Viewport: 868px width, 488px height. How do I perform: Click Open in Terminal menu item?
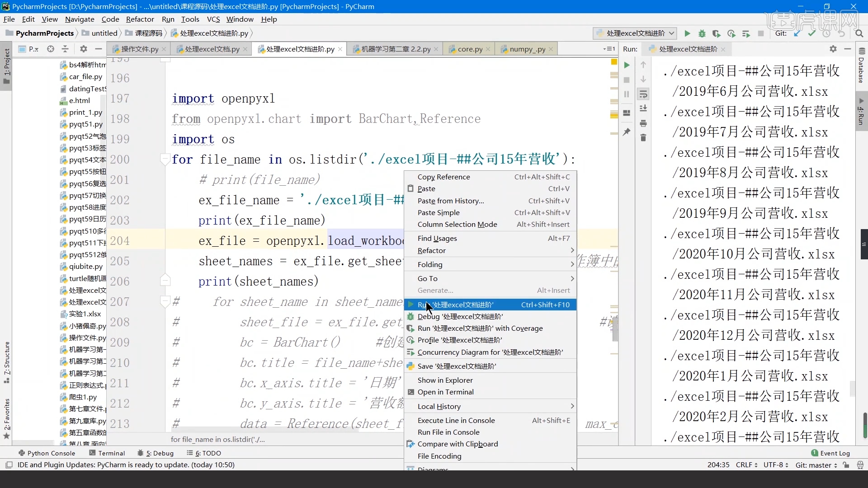coord(491,392)
